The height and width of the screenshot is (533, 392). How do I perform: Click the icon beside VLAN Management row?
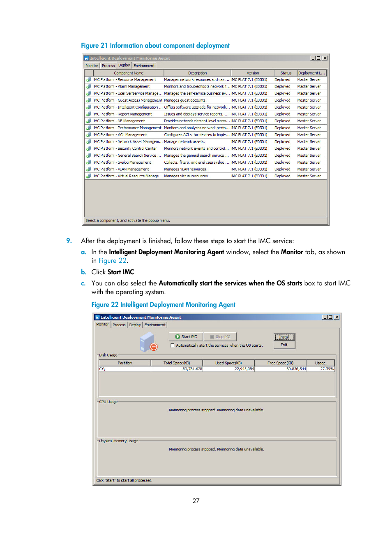point(89,169)
